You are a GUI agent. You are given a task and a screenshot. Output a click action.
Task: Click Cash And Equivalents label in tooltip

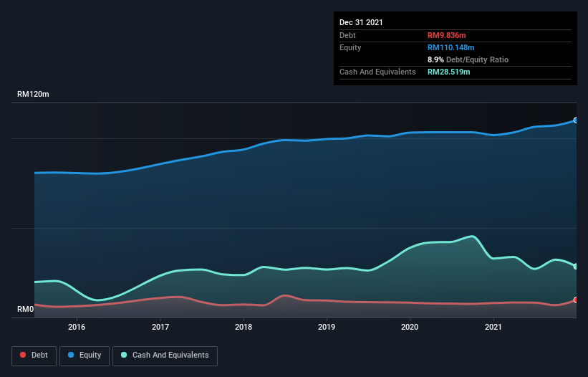(377, 72)
